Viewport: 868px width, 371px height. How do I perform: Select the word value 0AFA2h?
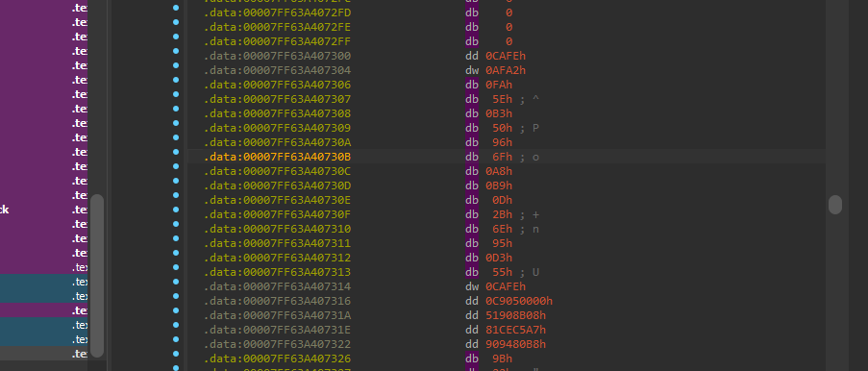(x=506, y=71)
